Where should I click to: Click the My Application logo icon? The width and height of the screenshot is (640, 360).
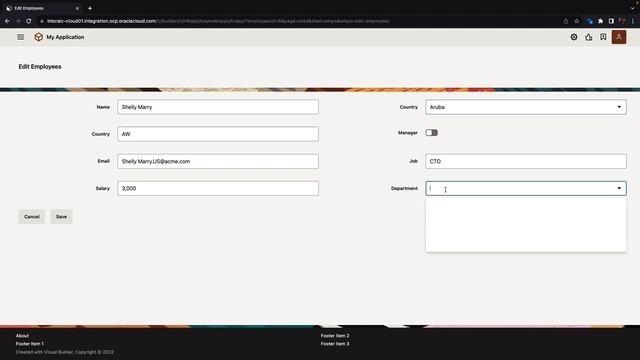click(x=38, y=37)
